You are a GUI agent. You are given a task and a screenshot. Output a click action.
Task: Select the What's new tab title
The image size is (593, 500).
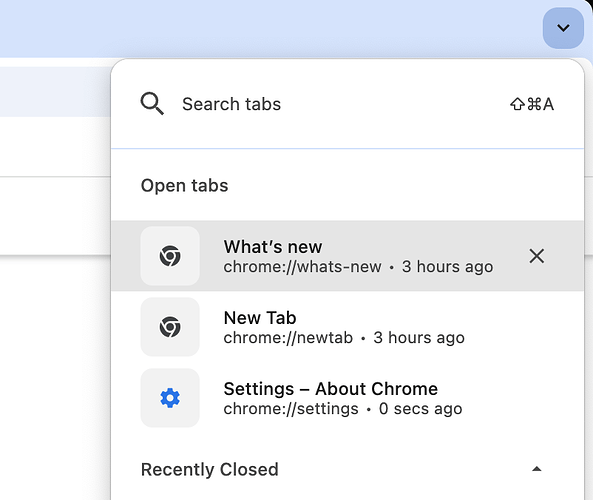(273, 247)
